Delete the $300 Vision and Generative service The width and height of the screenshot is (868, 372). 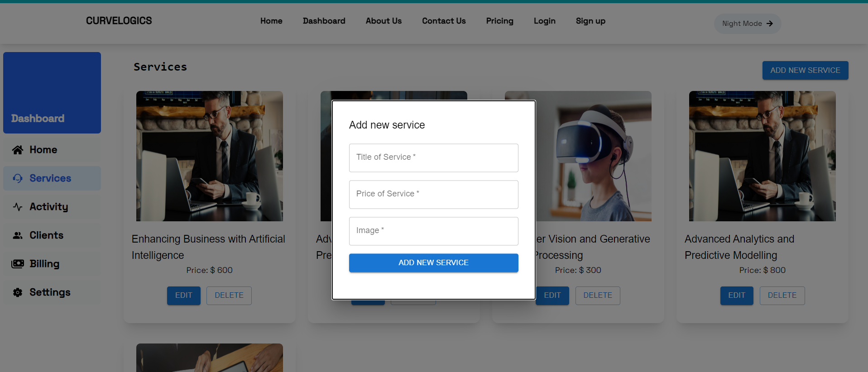coord(598,296)
